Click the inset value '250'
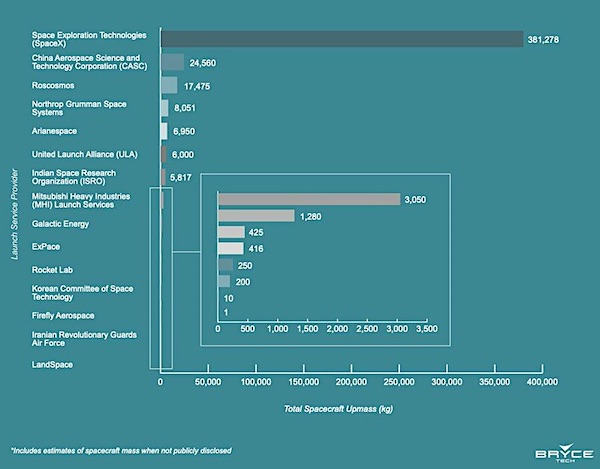The height and width of the screenshot is (469, 600). point(245,265)
